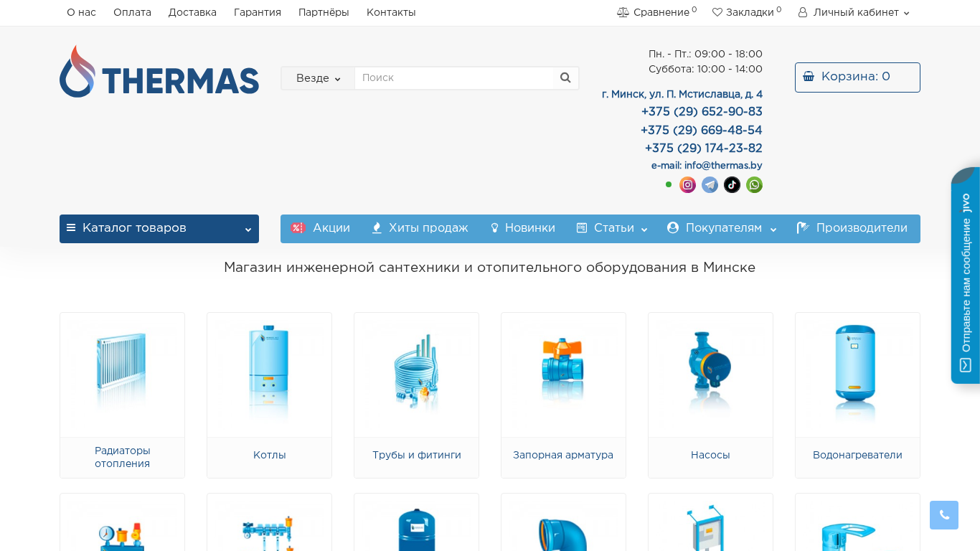Open the Отправьте нам сообщение chat tab

pyautogui.click(x=966, y=275)
